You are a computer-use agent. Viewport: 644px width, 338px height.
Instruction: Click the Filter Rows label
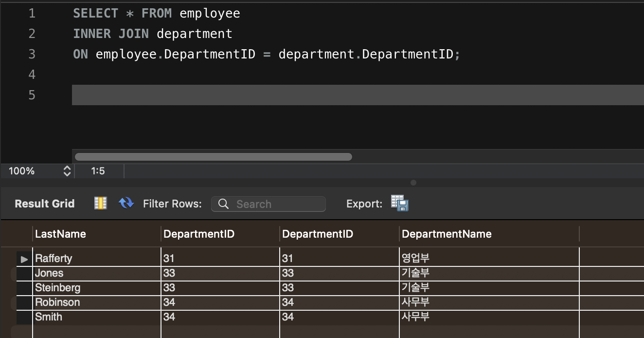172,204
